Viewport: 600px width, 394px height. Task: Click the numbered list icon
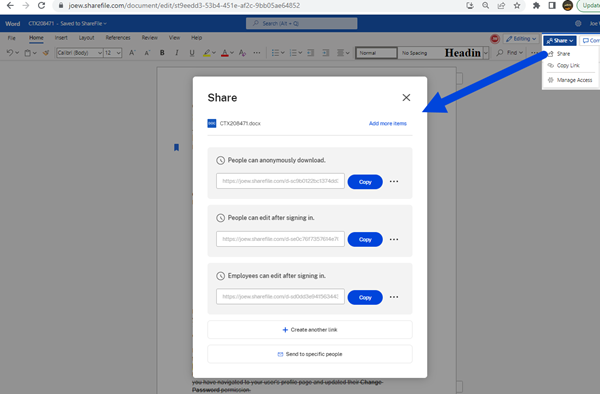pos(293,53)
